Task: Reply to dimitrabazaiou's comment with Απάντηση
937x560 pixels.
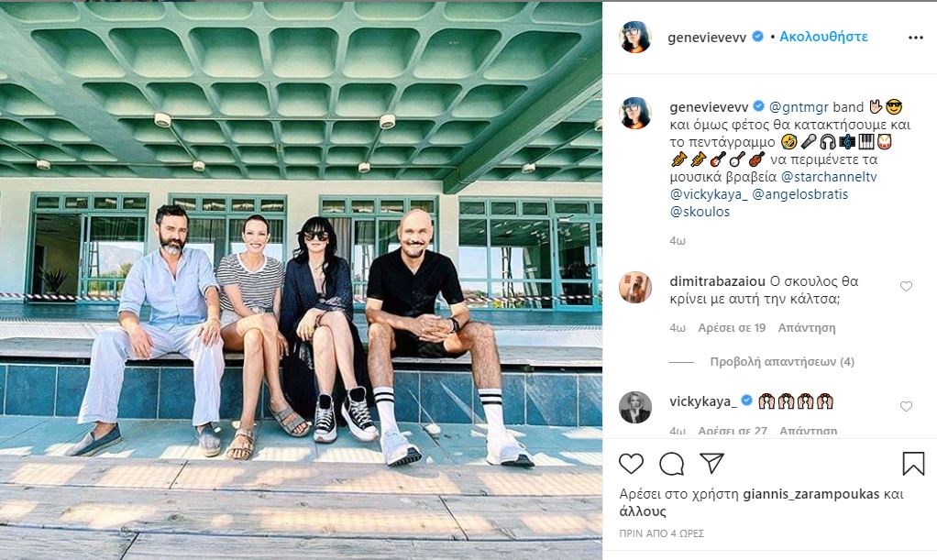Action: (x=807, y=327)
